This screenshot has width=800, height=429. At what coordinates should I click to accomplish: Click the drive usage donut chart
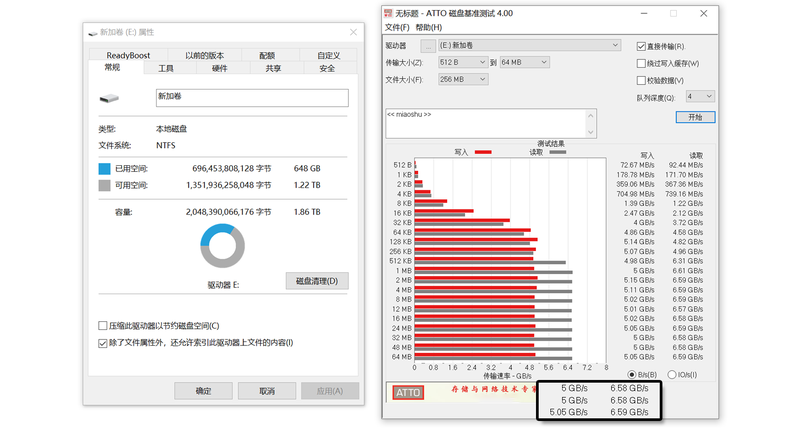222,246
